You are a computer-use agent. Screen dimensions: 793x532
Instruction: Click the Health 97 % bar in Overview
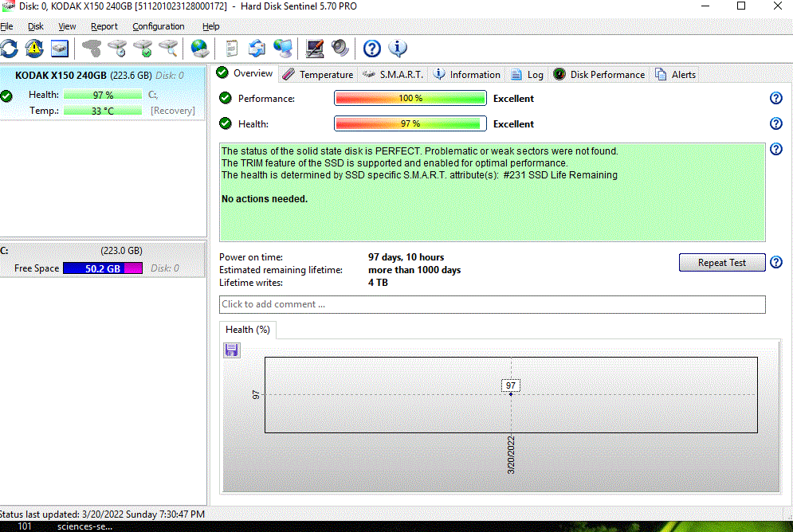(410, 123)
